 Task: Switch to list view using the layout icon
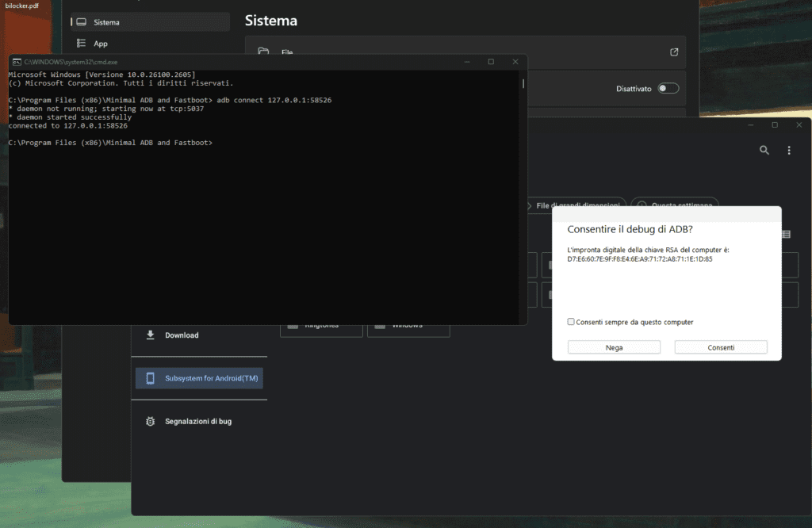[x=786, y=234]
